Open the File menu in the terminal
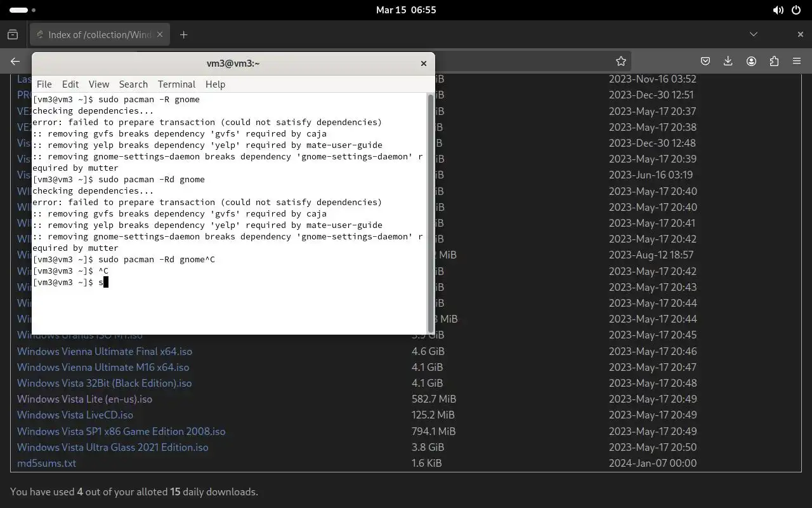 tap(44, 84)
